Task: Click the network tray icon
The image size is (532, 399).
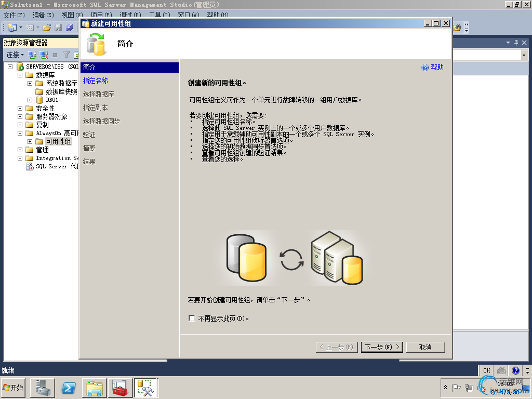Action: (469, 388)
